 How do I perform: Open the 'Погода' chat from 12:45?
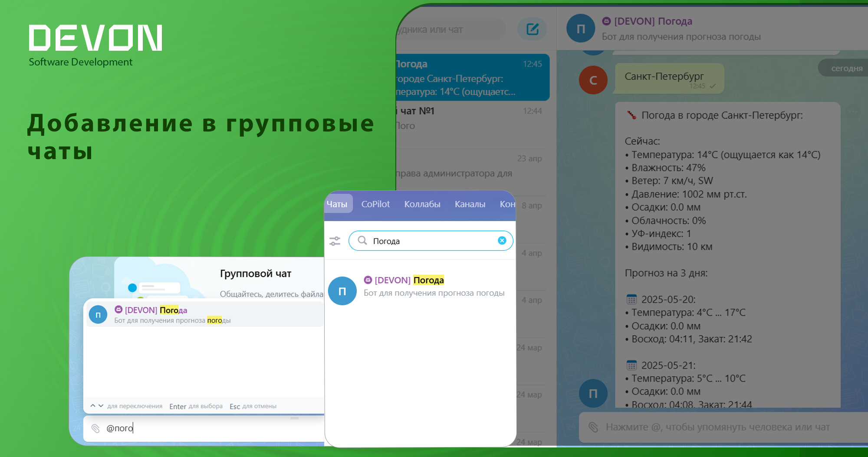tap(473, 78)
